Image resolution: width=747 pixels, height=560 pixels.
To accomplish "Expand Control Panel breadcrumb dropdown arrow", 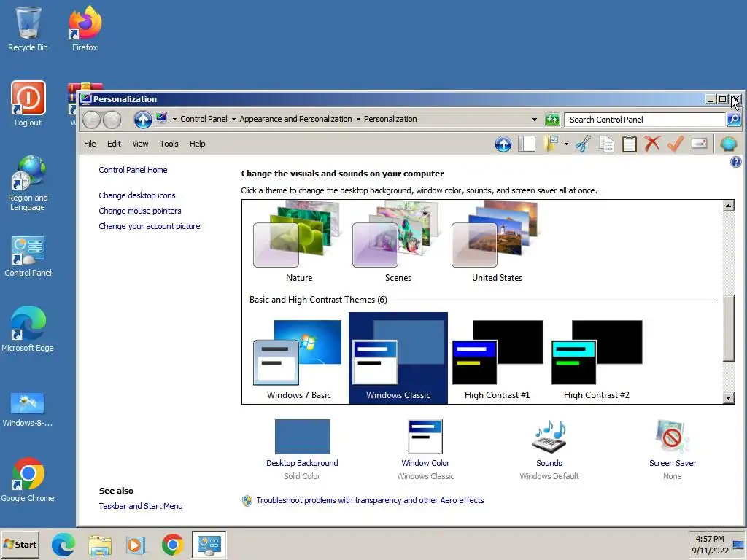I will [233, 119].
